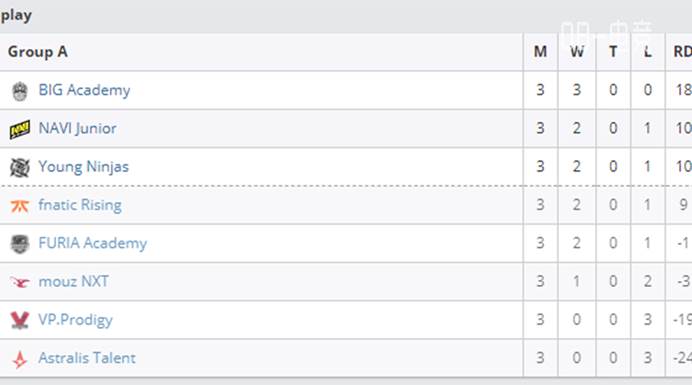Screen dimensions: 692x385
Task: Click the W wins column header
Action: [577, 52]
